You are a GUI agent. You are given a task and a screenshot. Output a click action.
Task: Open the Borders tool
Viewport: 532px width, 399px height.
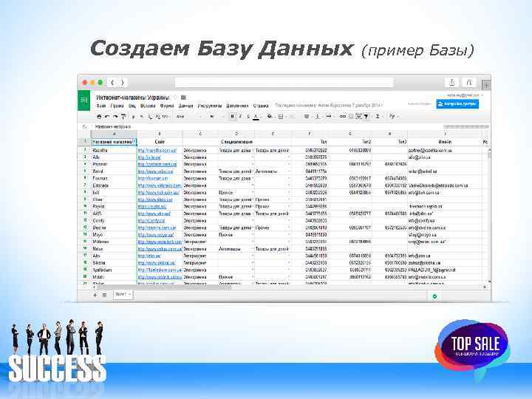[281, 117]
